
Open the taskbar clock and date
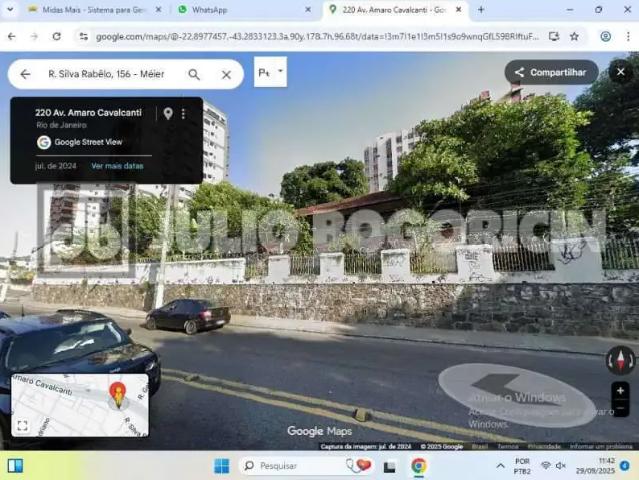pyautogui.click(x=595, y=466)
